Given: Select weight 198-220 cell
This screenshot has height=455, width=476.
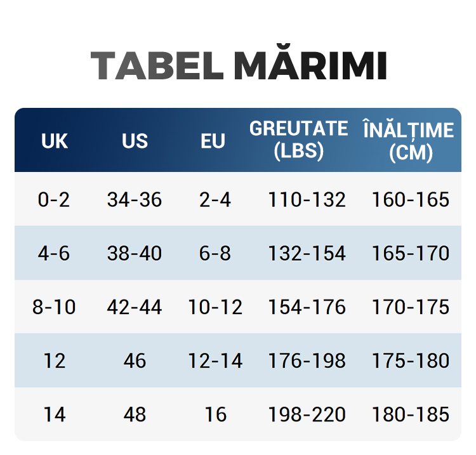Looking at the screenshot, I should point(307,415).
